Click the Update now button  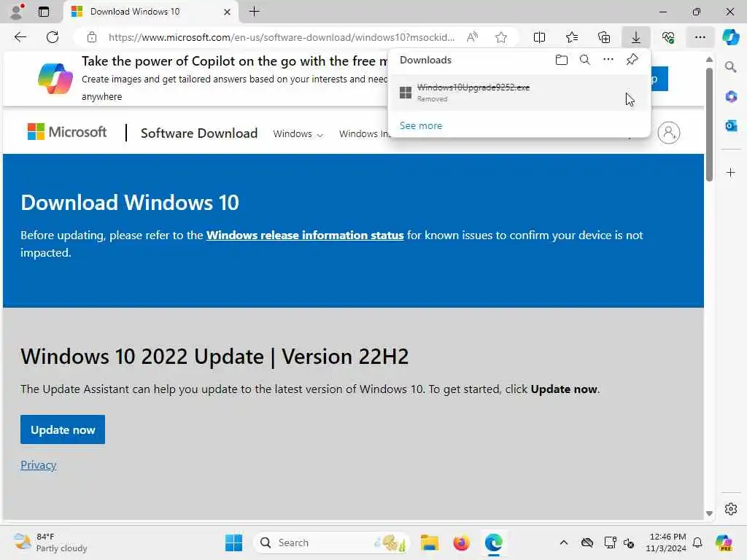63,429
